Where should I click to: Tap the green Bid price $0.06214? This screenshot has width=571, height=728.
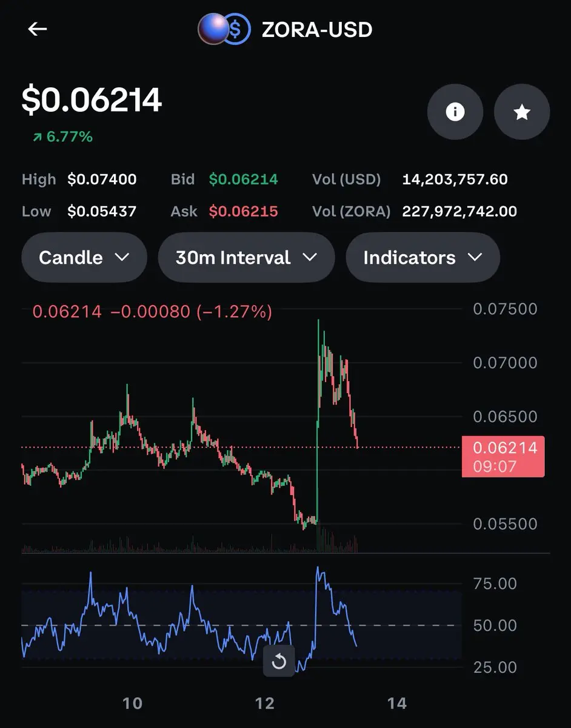point(243,180)
